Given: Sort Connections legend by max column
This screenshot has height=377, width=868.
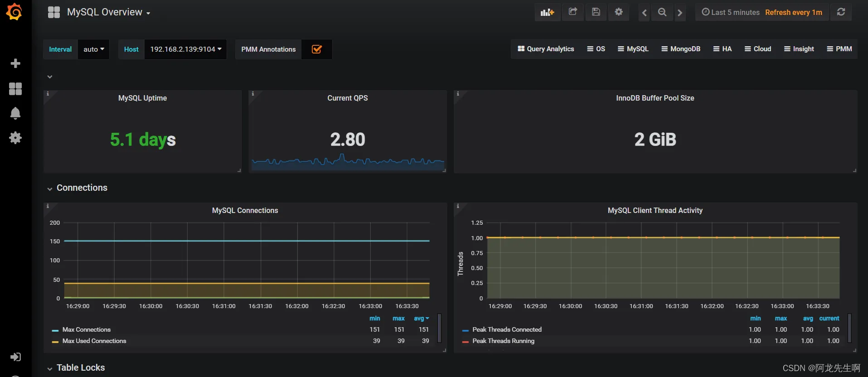Looking at the screenshot, I should click(x=398, y=319).
